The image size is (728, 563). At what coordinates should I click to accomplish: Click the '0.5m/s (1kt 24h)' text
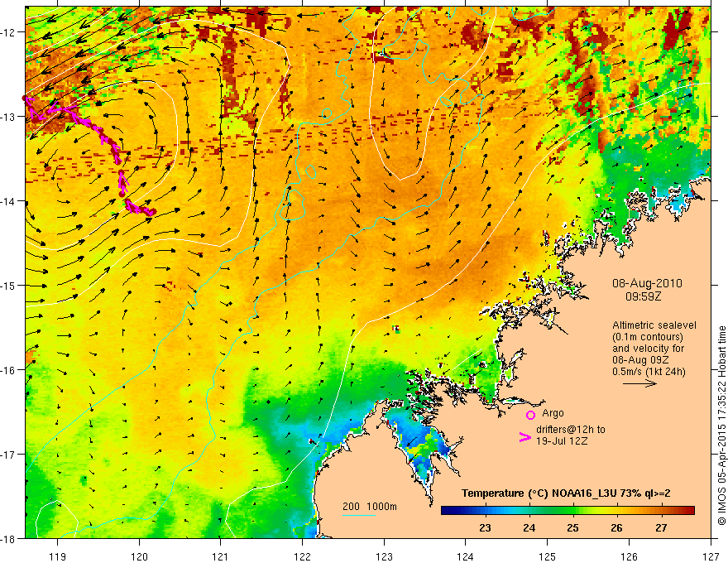coord(649,372)
